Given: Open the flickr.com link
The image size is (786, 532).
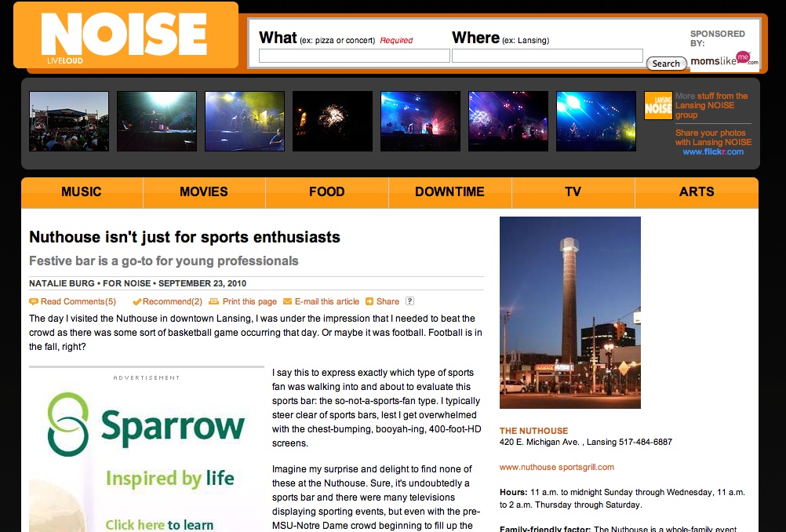Looking at the screenshot, I should (x=713, y=152).
